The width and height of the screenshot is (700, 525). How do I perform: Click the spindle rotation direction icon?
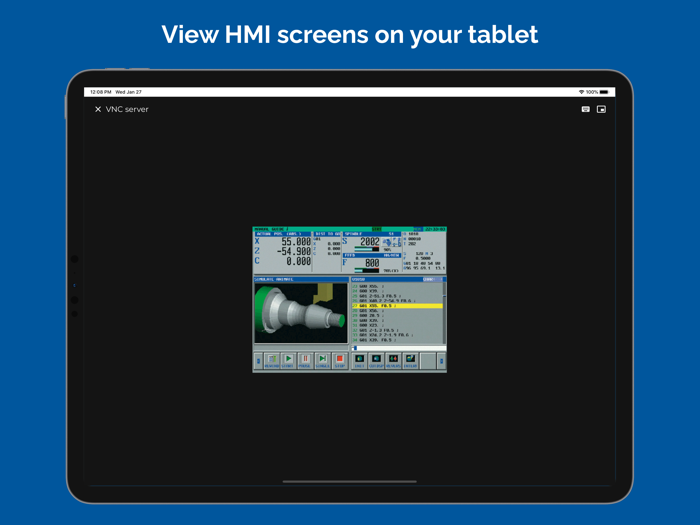[387, 242]
